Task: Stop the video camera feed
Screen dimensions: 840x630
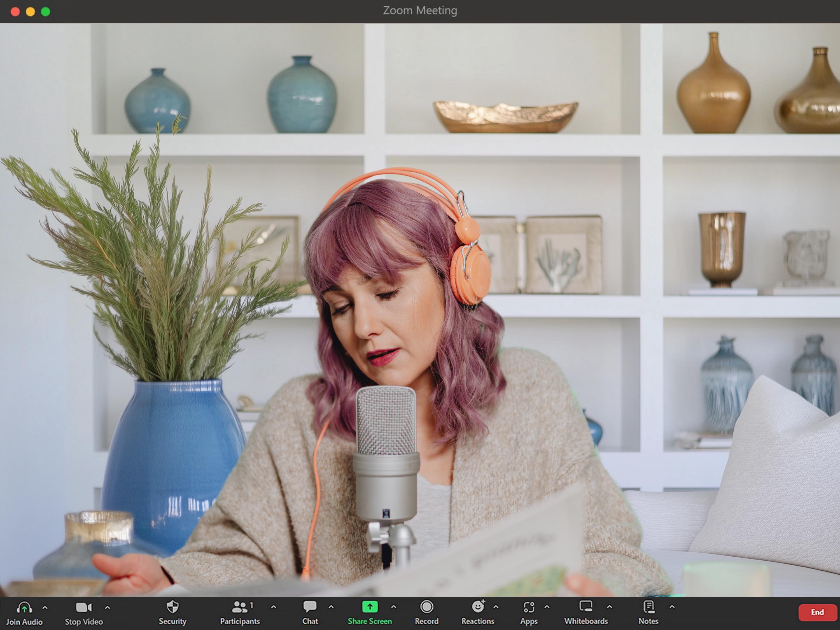Action: point(83,613)
